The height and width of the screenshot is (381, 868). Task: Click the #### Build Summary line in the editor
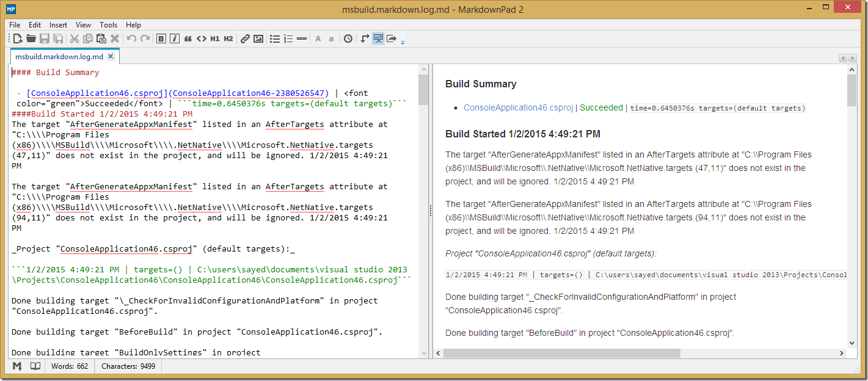56,72
